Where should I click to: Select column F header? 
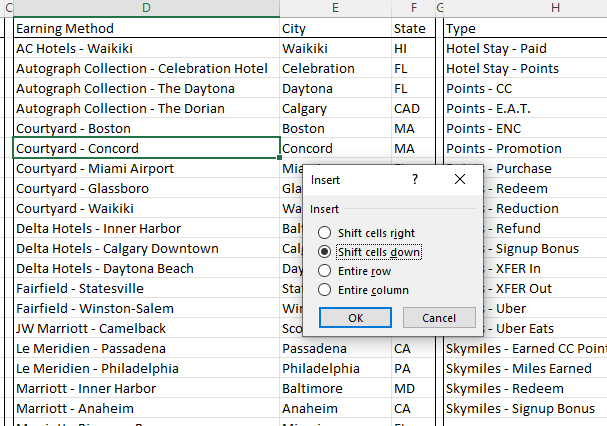pos(413,8)
